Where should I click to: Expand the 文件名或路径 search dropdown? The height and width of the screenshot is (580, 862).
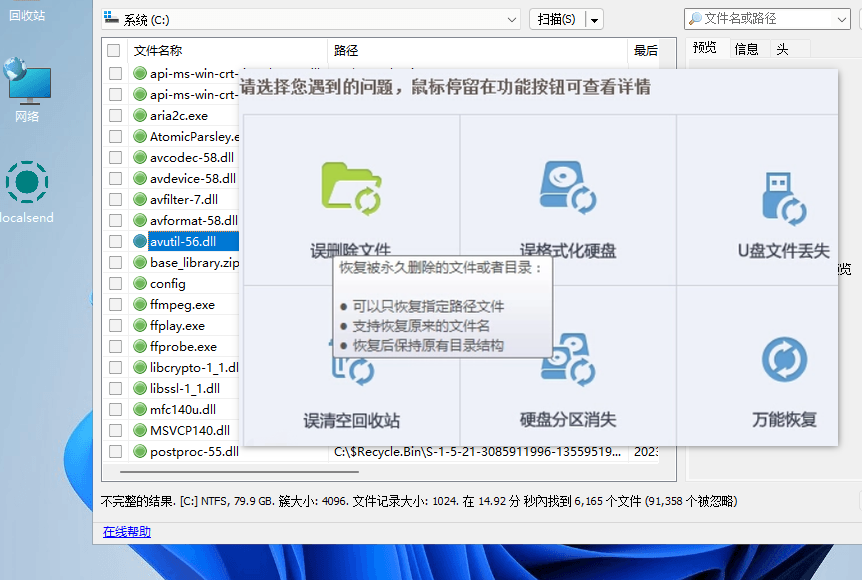tap(841, 19)
